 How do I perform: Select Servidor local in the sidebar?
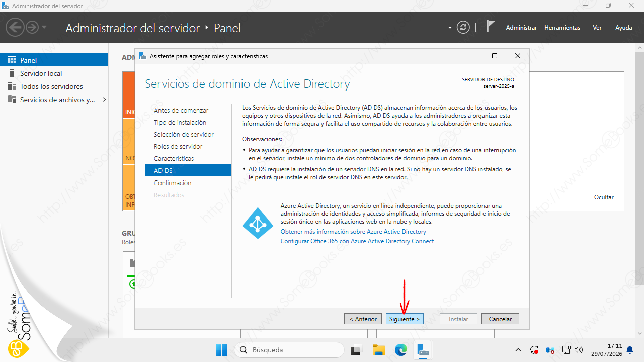coord(54,73)
